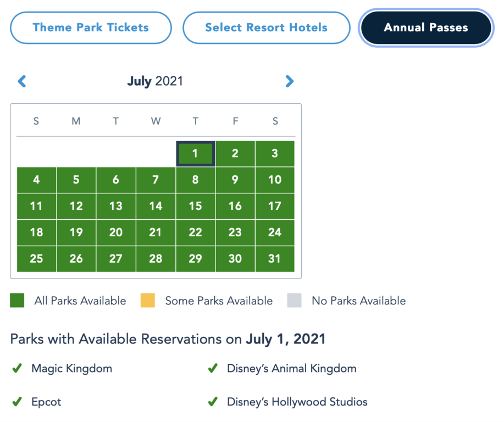Click green All Parks Available legend swatch

coord(17,301)
